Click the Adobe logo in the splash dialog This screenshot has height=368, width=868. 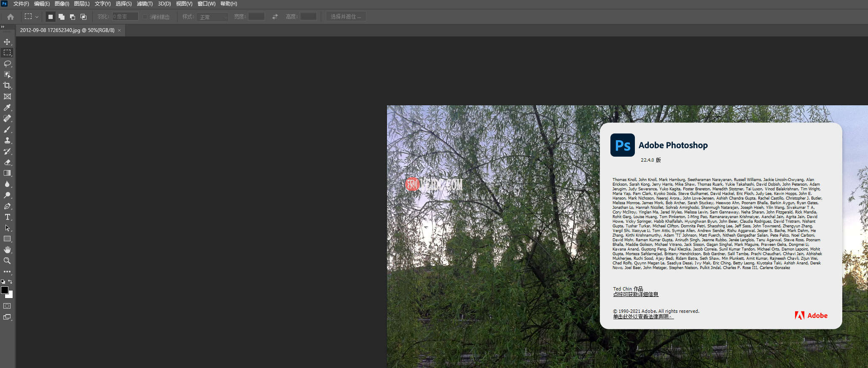coord(811,315)
